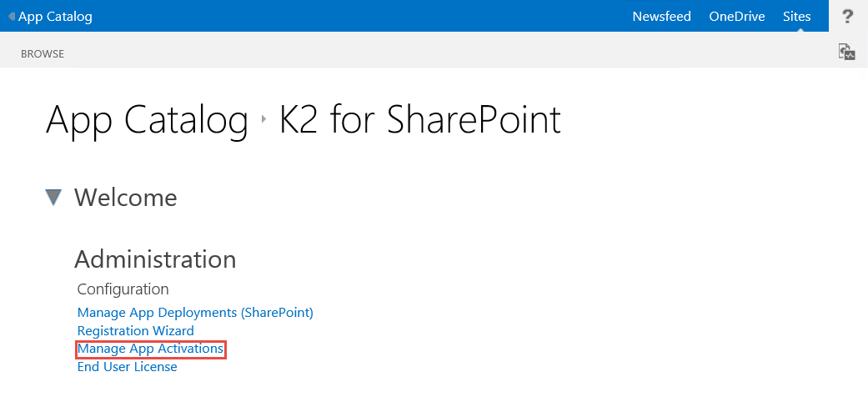The height and width of the screenshot is (407, 868).
Task: Open the help question mark icon
Action: (x=848, y=16)
